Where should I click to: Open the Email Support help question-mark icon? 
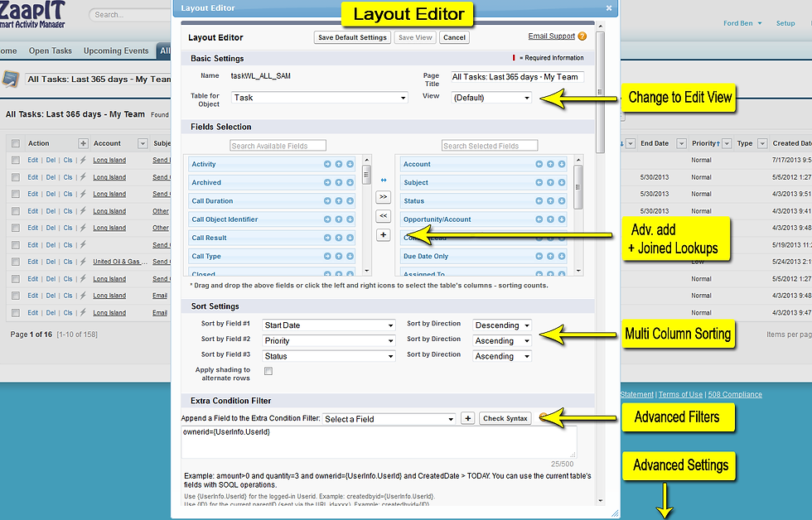pos(582,36)
